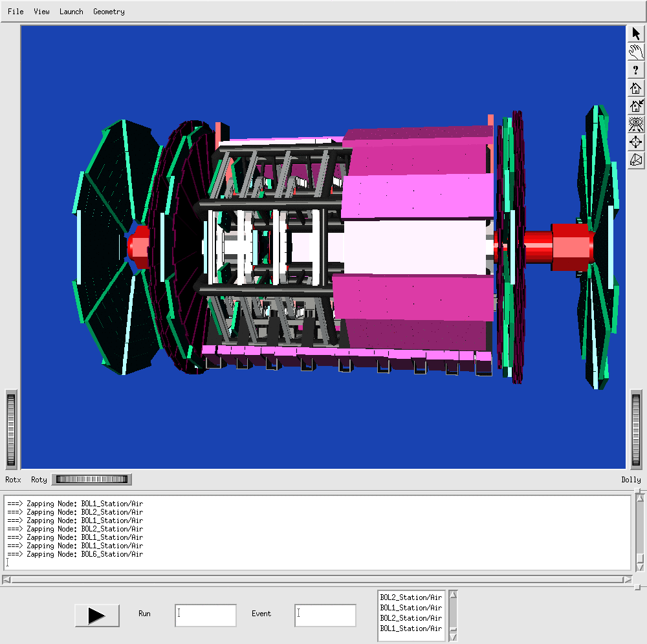Click the question mark help icon
This screenshot has width=647, height=644.
[x=636, y=70]
